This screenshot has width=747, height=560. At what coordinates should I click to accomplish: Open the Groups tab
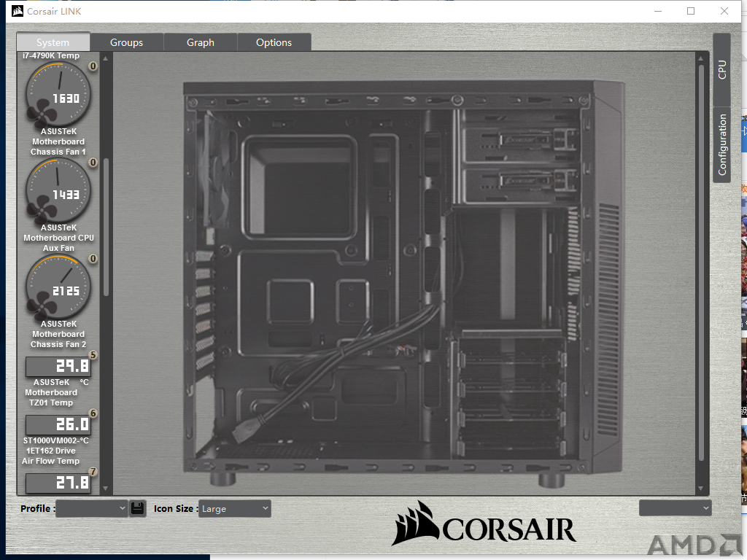tap(126, 42)
